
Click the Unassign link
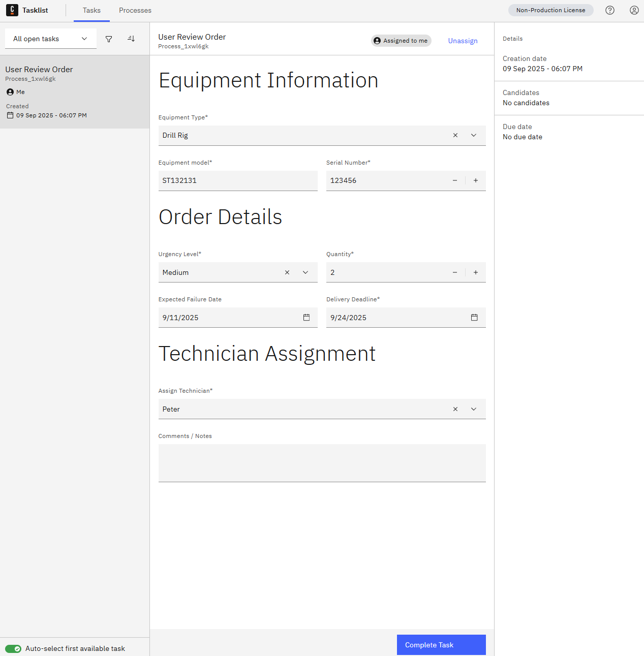point(463,41)
